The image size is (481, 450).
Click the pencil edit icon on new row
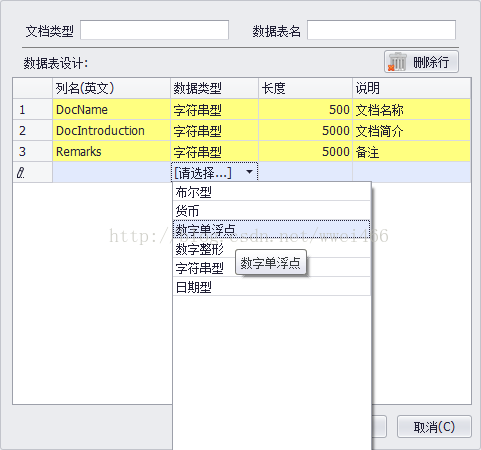click(x=21, y=173)
